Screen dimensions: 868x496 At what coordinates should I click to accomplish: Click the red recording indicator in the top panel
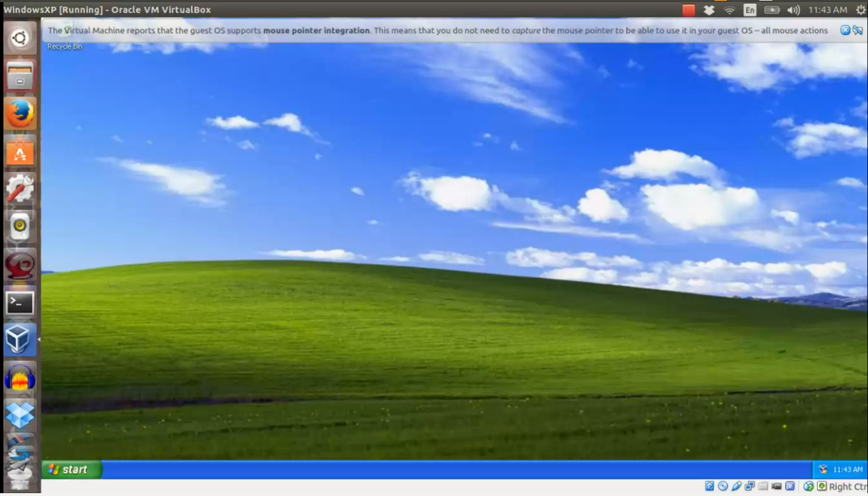click(689, 10)
